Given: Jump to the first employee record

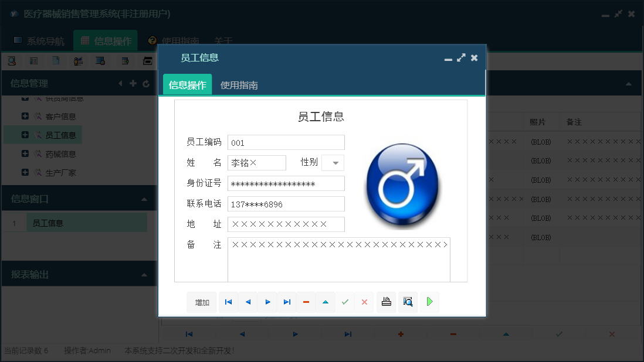Looking at the screenshot, I should (x=228, y=302).
